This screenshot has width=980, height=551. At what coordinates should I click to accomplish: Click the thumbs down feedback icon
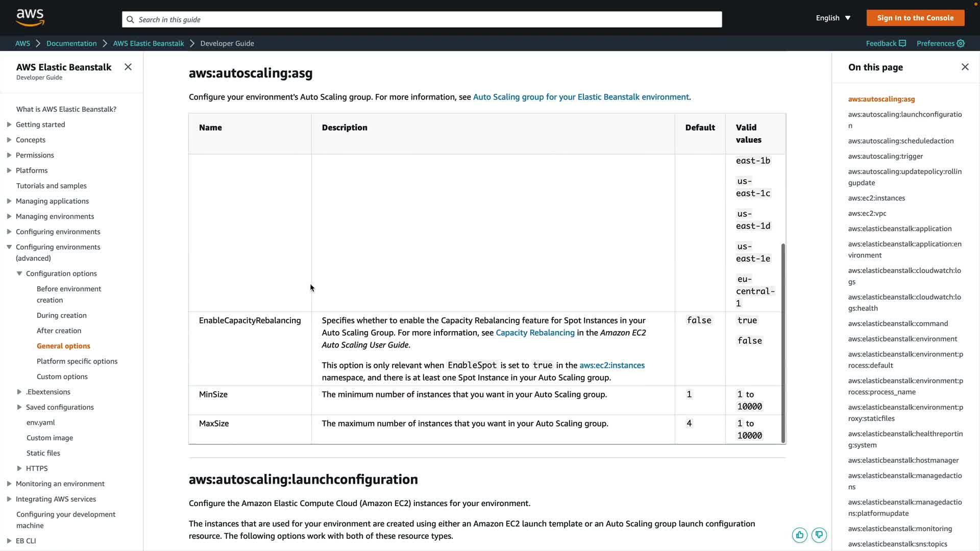819,535
